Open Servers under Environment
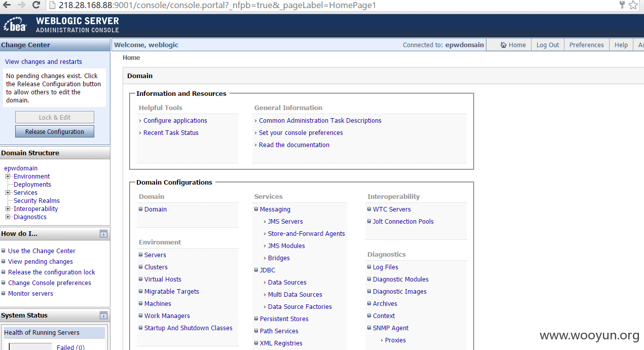This screenshot has height=350, width=644. (155, 255)
